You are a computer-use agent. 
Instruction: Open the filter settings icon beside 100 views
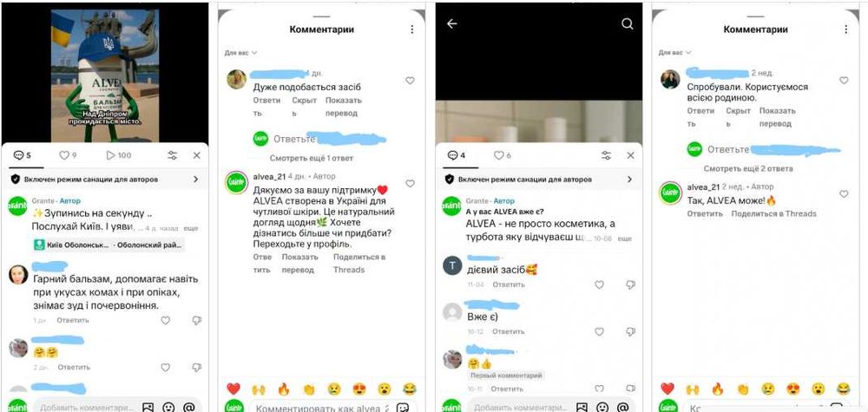[x=172, y=155]
